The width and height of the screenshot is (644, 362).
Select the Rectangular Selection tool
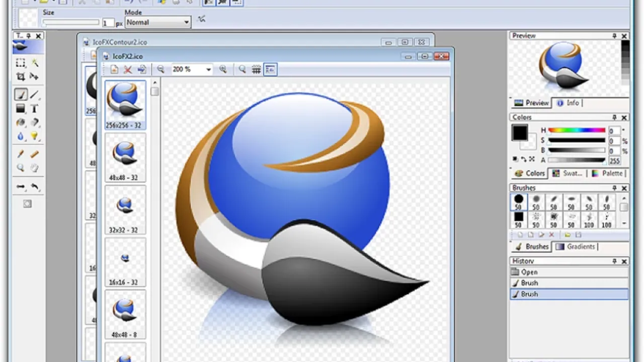[x=21, y=63]
